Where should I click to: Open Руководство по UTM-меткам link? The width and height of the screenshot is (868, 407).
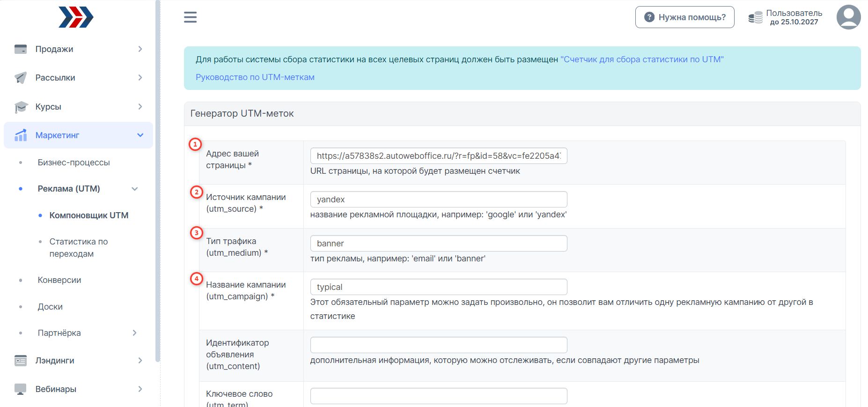click(x=255, y=77)
